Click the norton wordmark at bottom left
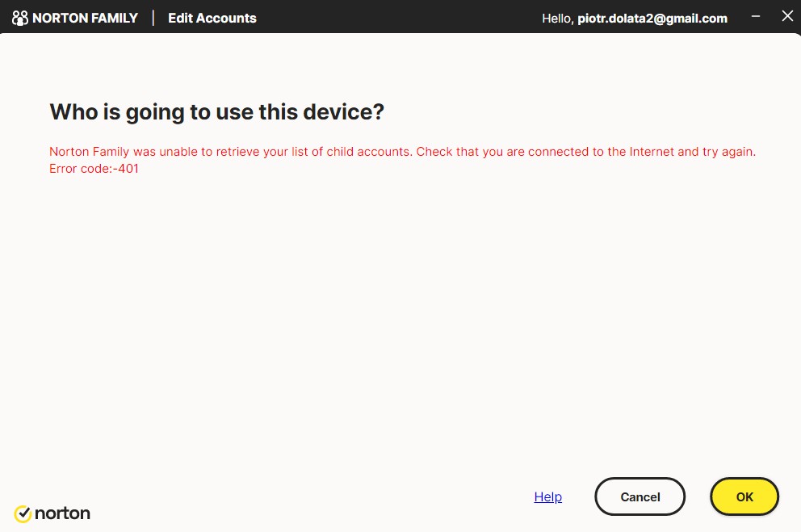 (x=63, y=513)
